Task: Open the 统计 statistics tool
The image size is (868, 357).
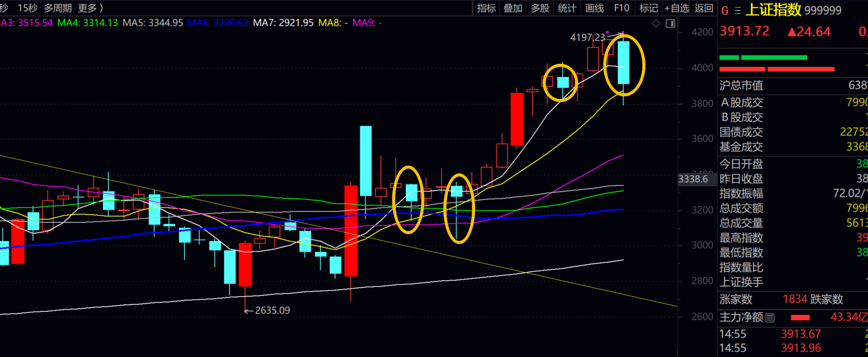Action: pos(567,8)
